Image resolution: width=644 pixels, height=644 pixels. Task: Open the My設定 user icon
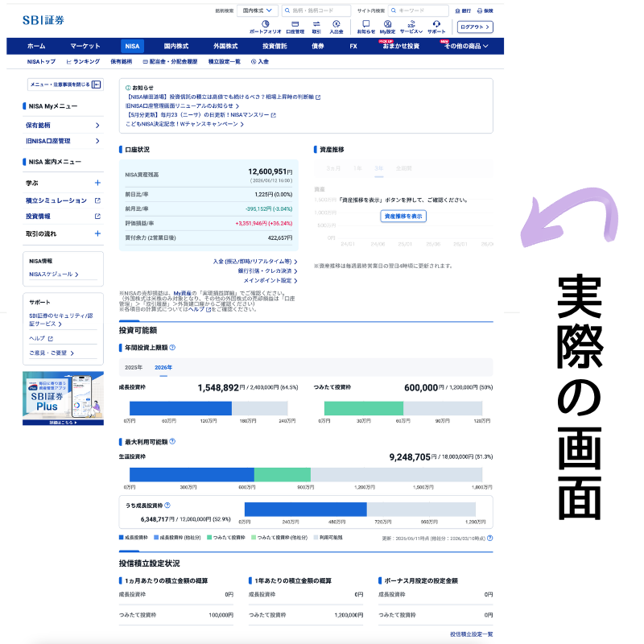tap(387, 27)
